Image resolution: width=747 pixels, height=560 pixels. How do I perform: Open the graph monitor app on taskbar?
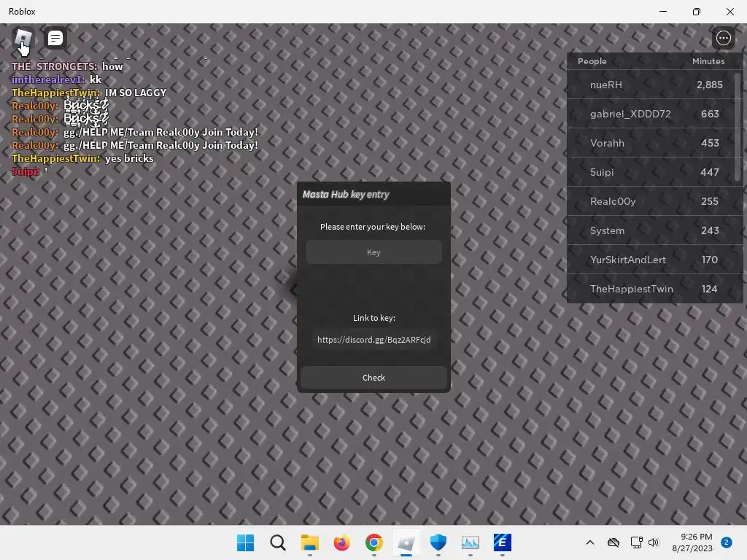click(471, 542)
